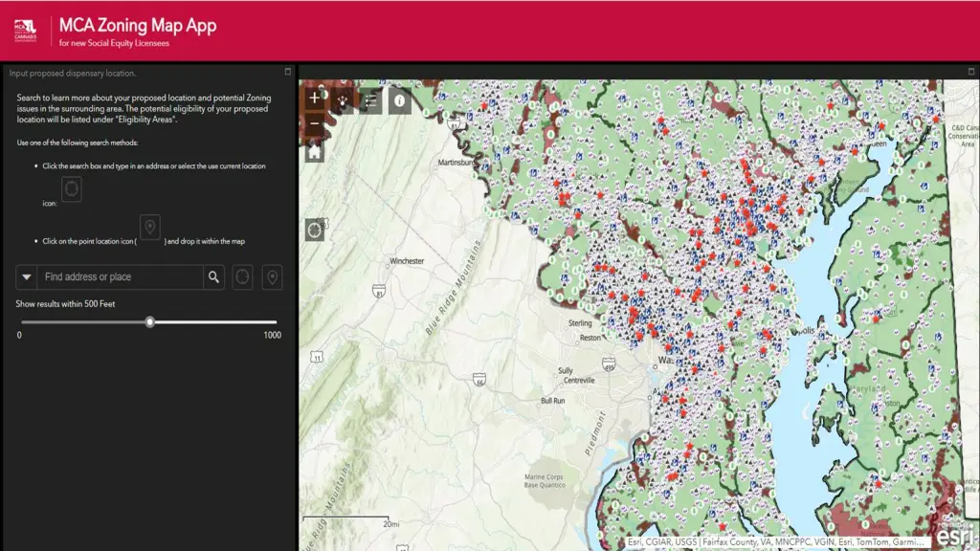Click the Route 11 highway shield

(317, 357)
